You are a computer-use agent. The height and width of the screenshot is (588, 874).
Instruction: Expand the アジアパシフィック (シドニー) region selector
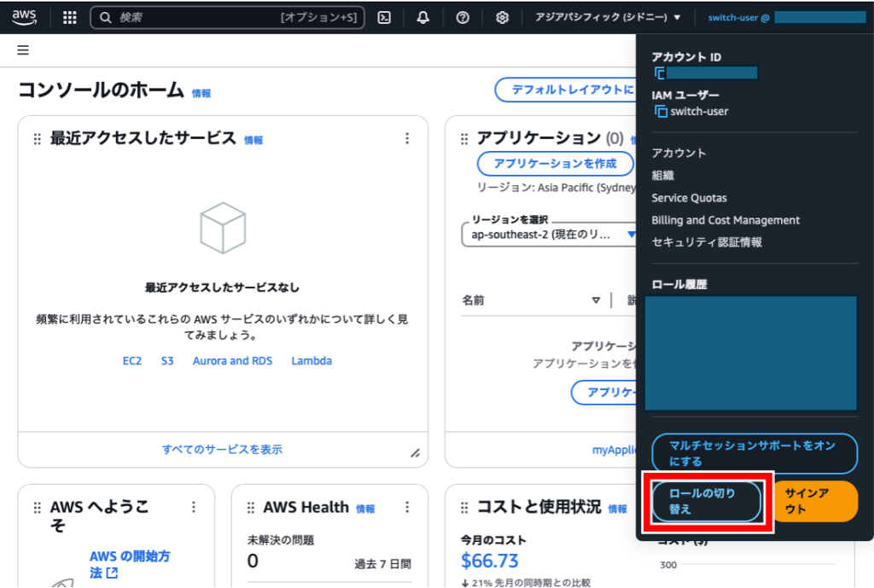[x=608, y=17]
